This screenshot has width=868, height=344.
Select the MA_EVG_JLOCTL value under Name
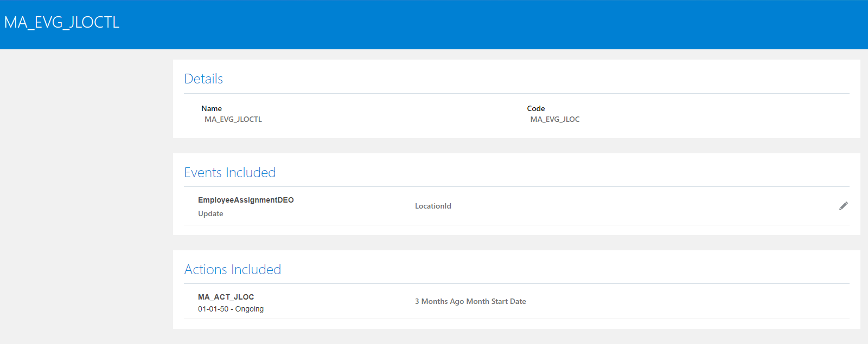pos(233,119)
